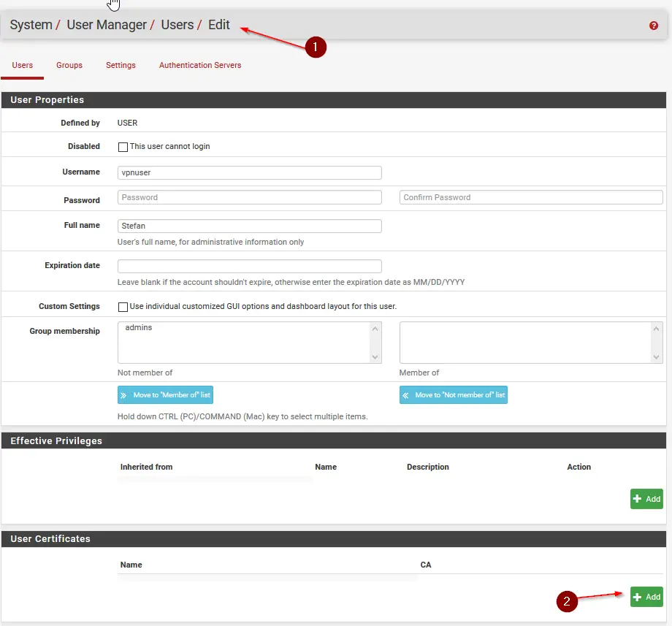Focus the Username field containing vpnuser
The width and height of the screenshot is (672, 626).
(249, 172)
